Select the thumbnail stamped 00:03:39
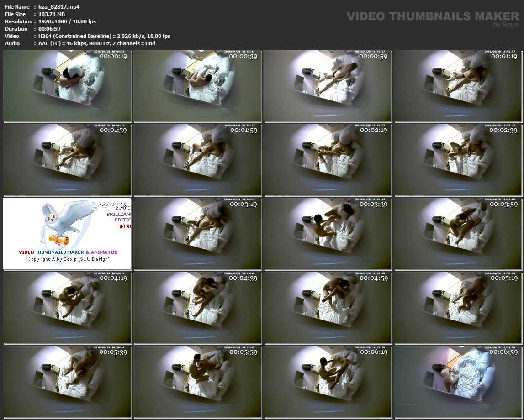This screenshot has width=524, height=420. [x=328, y=234]
